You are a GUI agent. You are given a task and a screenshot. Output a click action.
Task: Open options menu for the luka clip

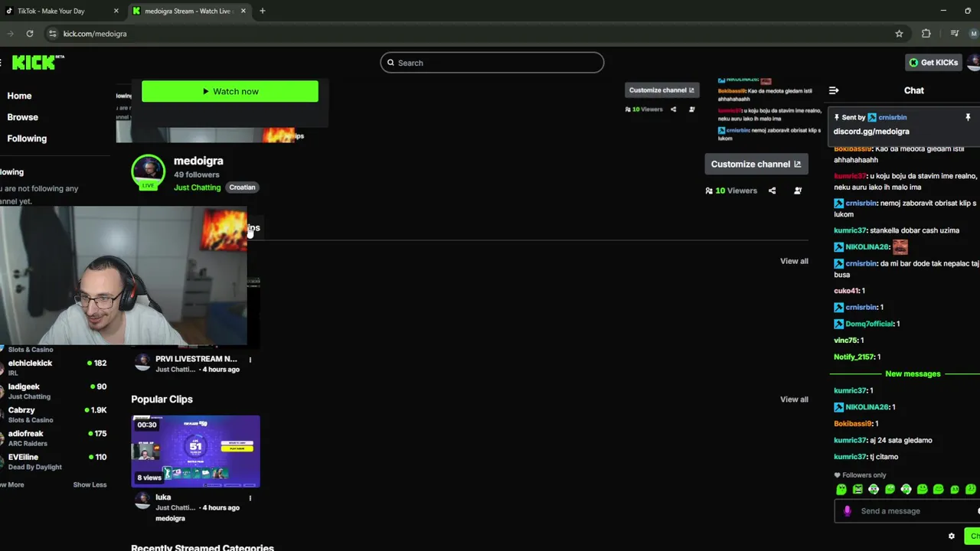[x=250, y=498]
